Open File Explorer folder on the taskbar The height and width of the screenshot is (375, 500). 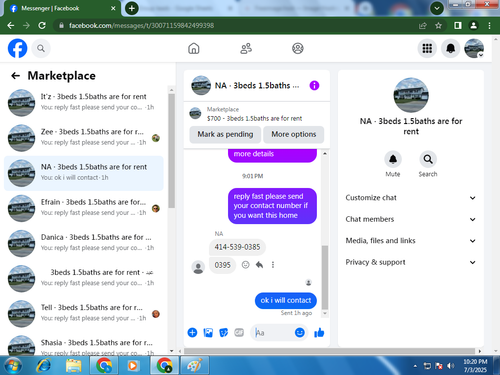click(74, 366)
